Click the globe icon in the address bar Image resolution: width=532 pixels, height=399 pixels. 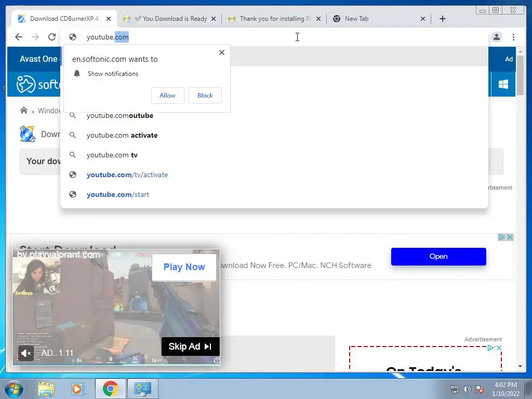tap(73, 37)
